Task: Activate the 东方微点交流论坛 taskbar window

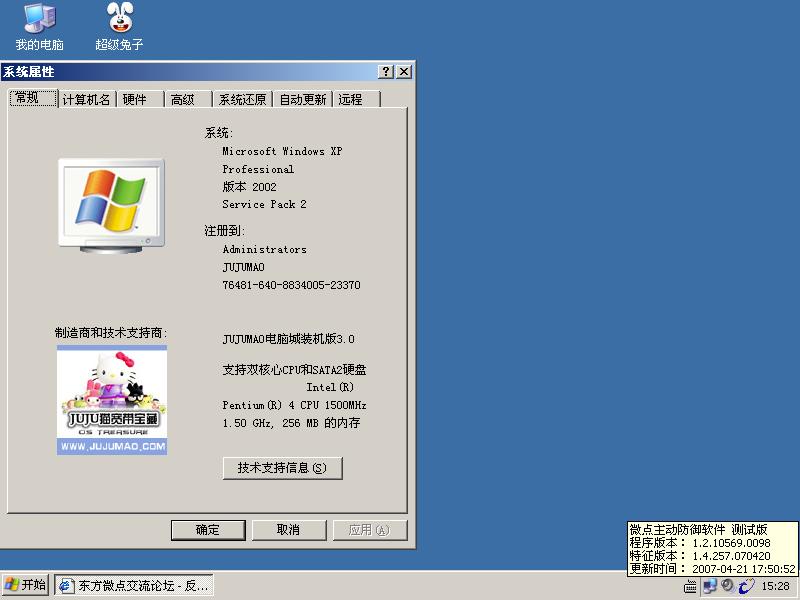Action: [134, 585]
